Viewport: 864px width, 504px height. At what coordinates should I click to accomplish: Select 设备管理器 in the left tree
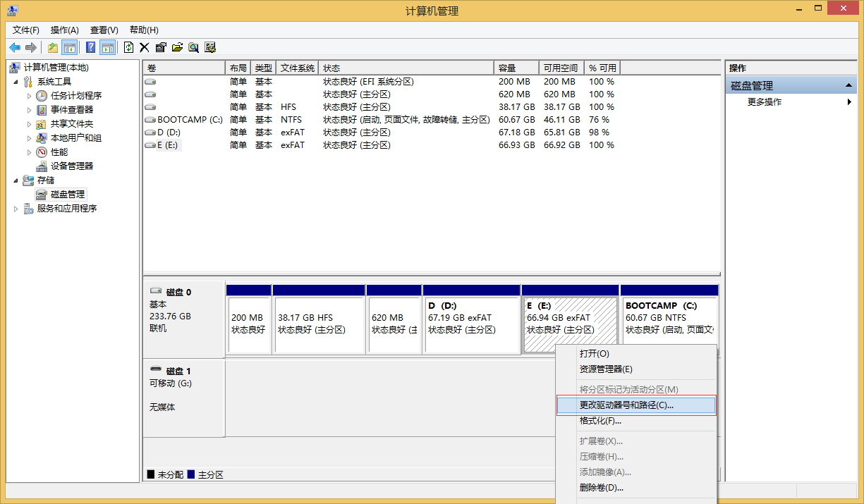71,166
